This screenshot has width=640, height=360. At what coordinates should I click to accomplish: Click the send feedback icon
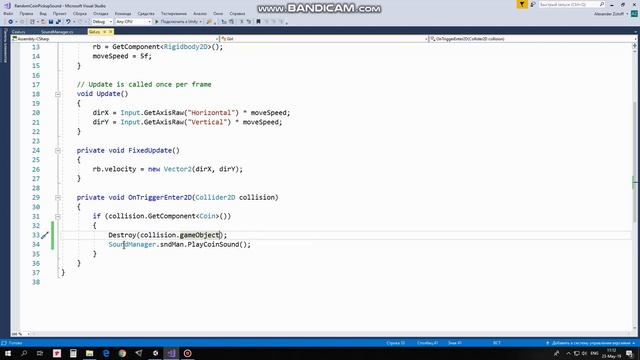click(533, 4)
